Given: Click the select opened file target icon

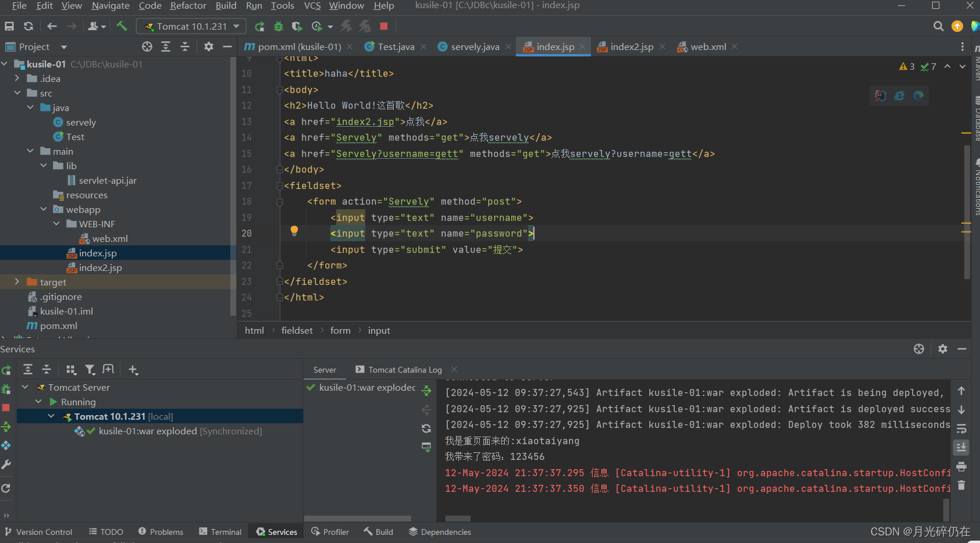Looking at the screenshot, I should (x=147, y=47).
